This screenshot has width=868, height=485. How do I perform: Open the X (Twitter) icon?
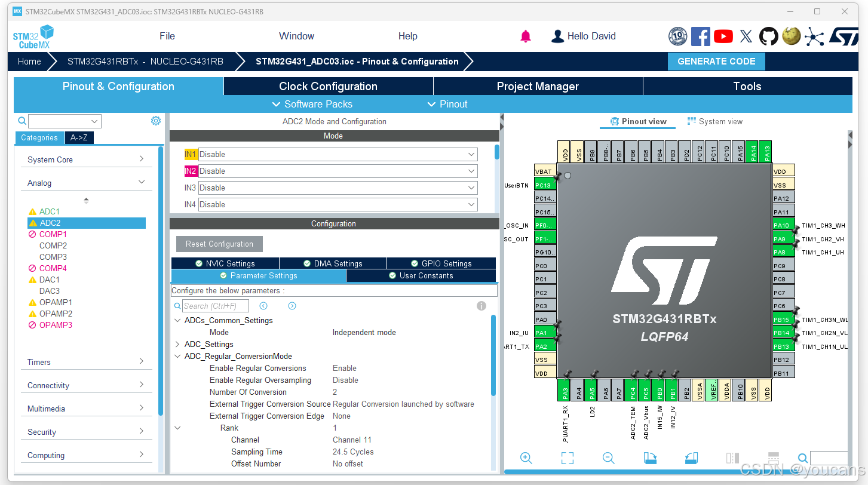click(x=746, y=36)
